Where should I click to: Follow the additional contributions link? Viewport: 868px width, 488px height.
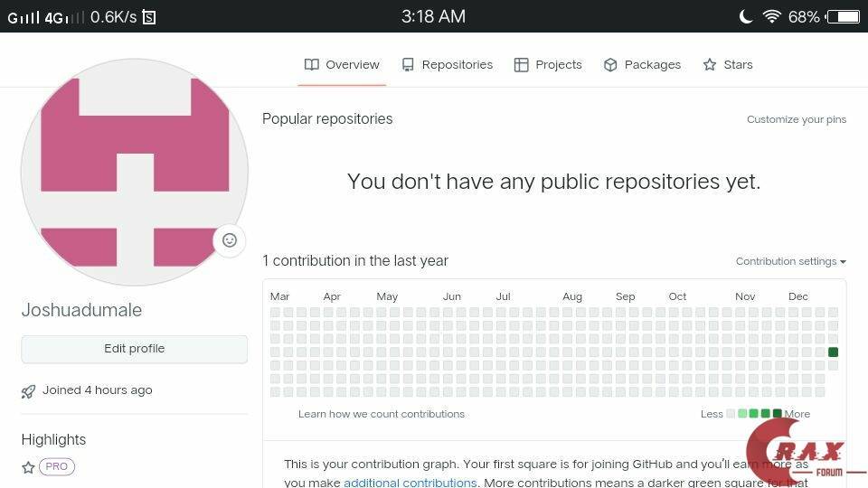point(410,483)
